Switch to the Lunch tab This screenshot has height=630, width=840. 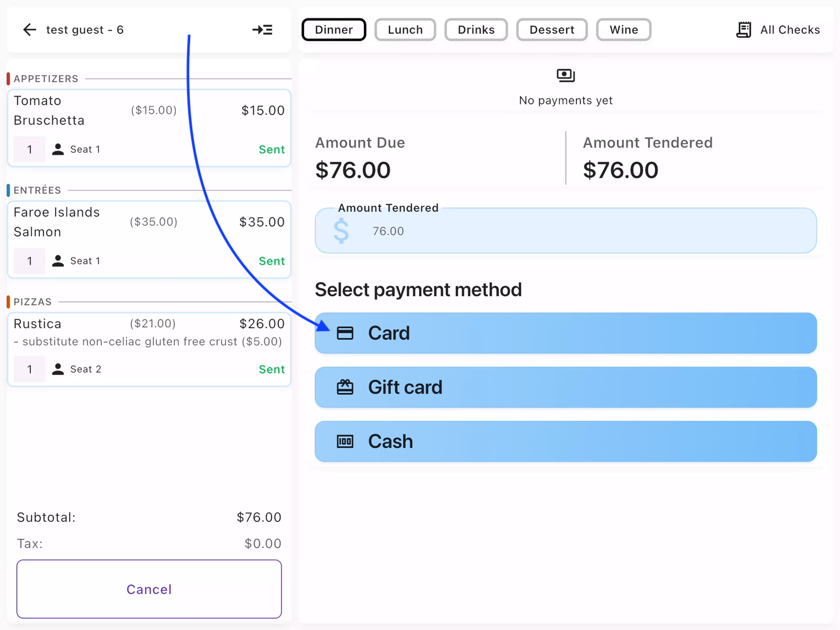[x=405, y=29]
